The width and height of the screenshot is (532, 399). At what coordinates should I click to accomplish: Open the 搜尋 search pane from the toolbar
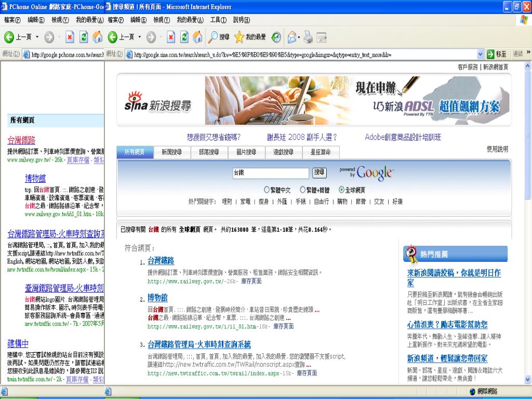[x=219, y=37]
